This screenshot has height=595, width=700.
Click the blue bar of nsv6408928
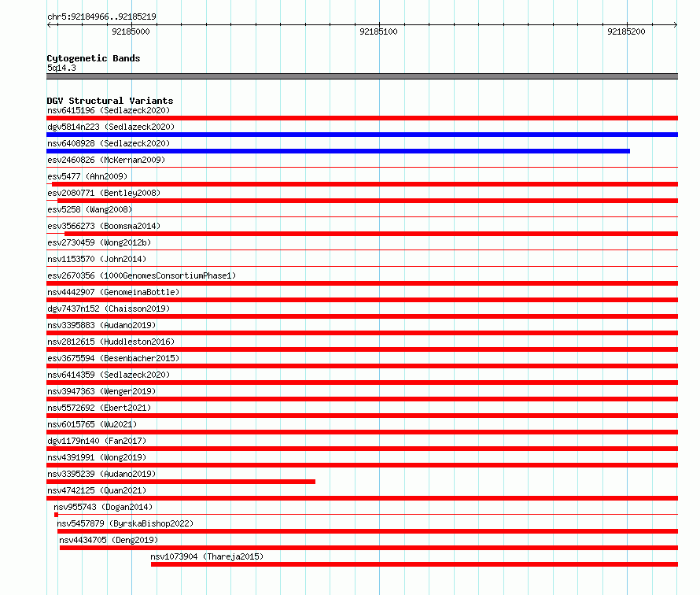tap(338, 151)
